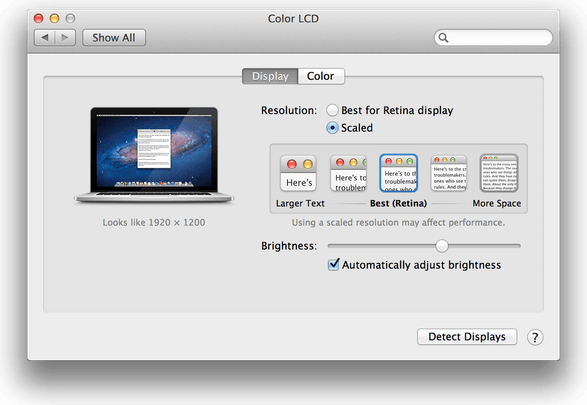
Task: Choose the Larger Text resolution thumbnail
Action: (298, 173)
